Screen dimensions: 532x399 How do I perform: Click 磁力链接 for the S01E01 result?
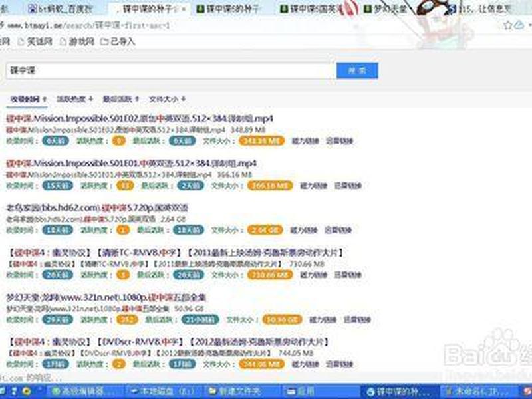point(313,186)
